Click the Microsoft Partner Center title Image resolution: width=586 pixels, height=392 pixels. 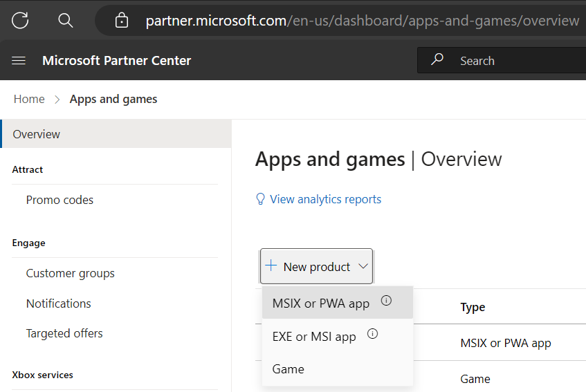[117, 60]
